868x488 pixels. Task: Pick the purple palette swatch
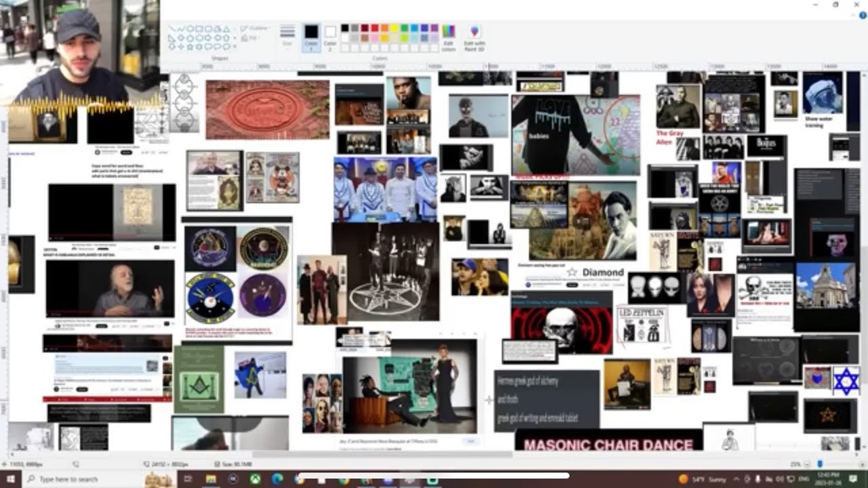[434, 28]
